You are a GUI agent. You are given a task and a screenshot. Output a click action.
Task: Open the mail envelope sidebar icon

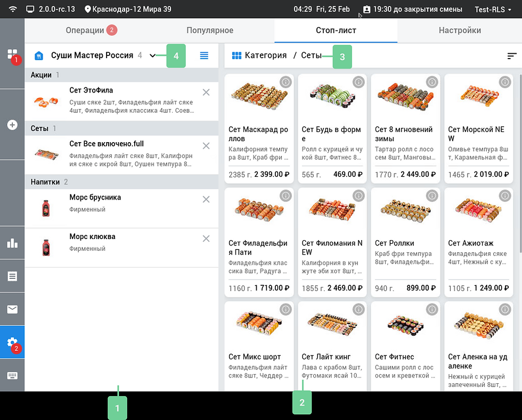[12, 309]
